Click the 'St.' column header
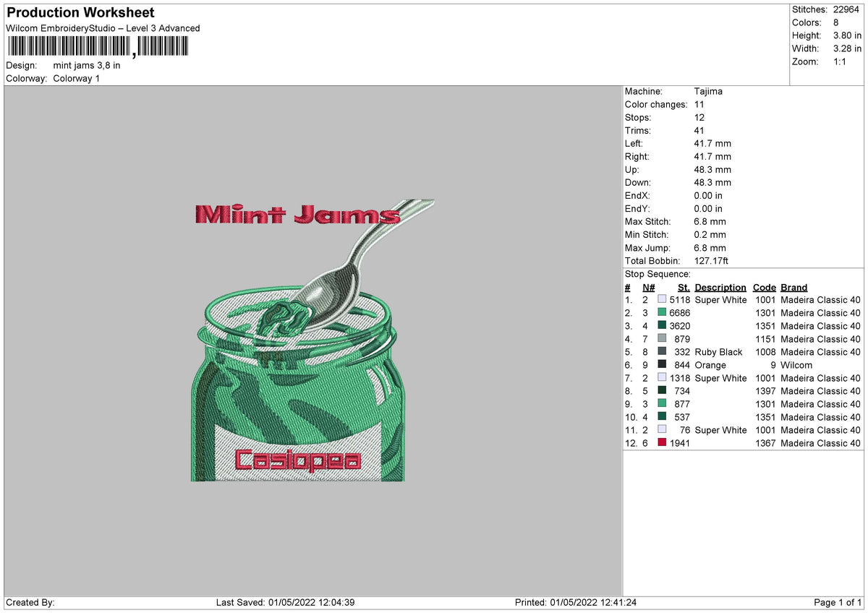868x613 pixels. (x=684, y=287)
